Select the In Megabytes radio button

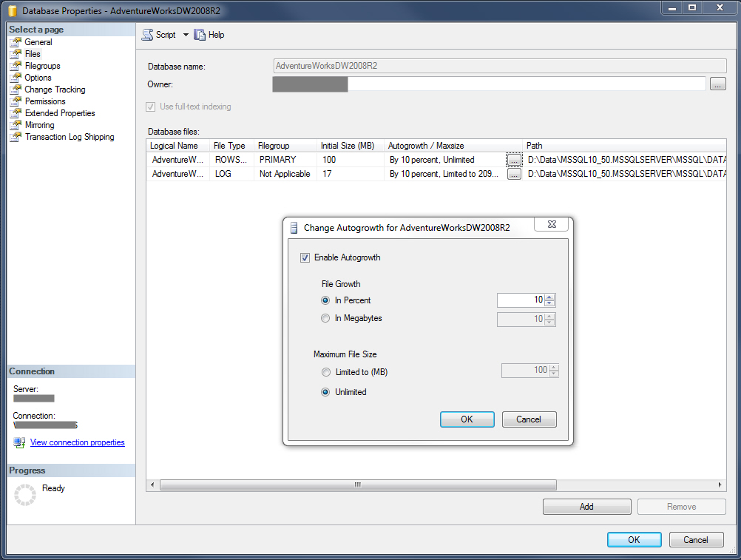point(325,318)
